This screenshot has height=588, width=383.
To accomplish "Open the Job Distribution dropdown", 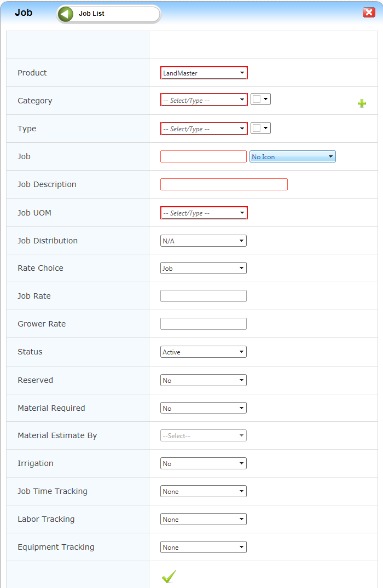I will pos(203,241).
